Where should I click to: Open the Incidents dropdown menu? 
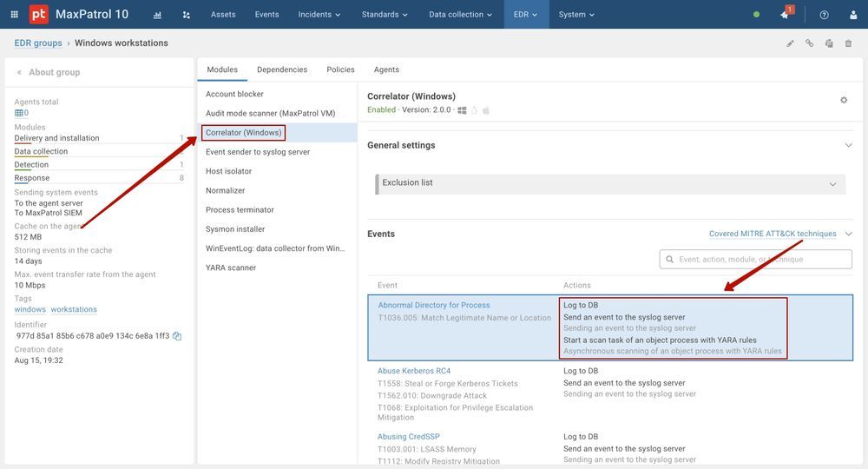point(319,15)
